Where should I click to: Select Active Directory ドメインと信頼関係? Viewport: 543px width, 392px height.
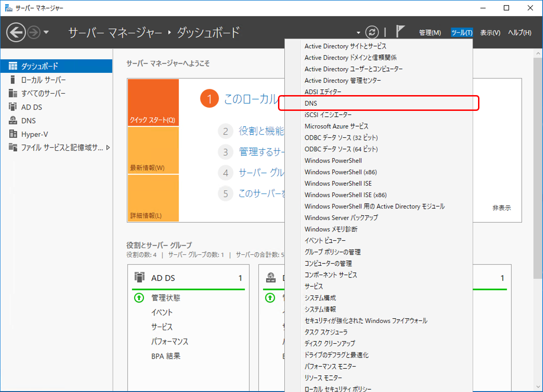(379, 58)
